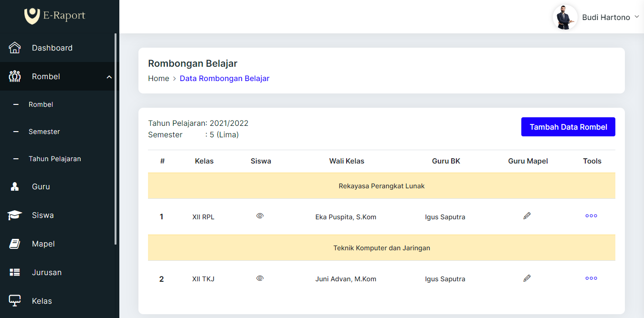Collapse the Rombel sidebar menu
Image resolution: width=644 pixels, height=318 pixels.
pyautogui.click(x=109, y=77)
